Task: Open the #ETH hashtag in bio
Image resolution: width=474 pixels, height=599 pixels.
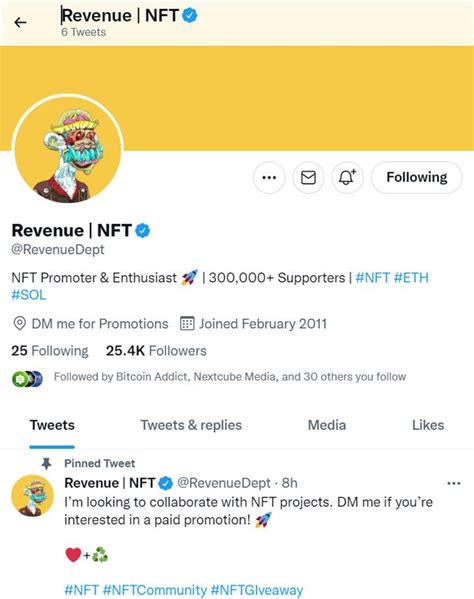Action: 411,278
